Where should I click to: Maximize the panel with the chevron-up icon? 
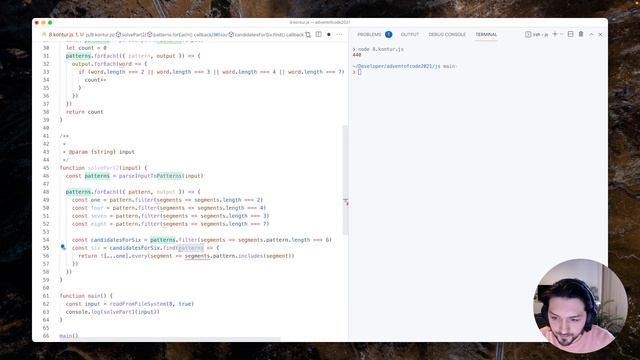click(591, 35)
